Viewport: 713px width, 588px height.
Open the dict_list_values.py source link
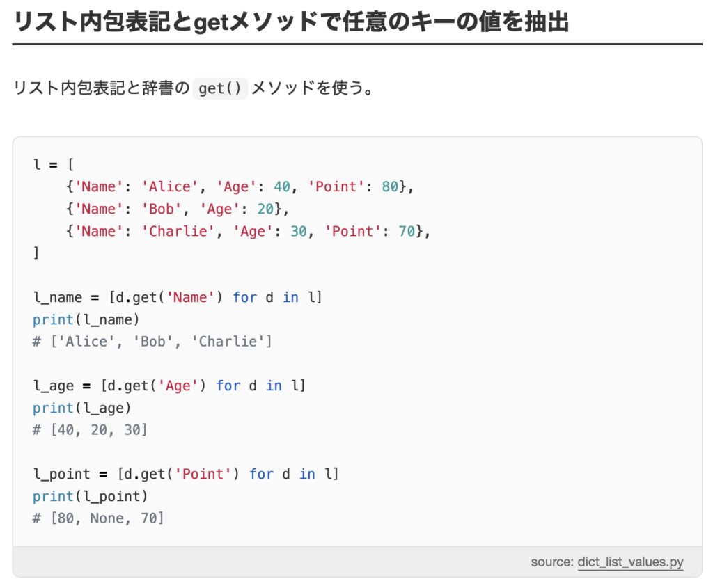tap(630, 562)
